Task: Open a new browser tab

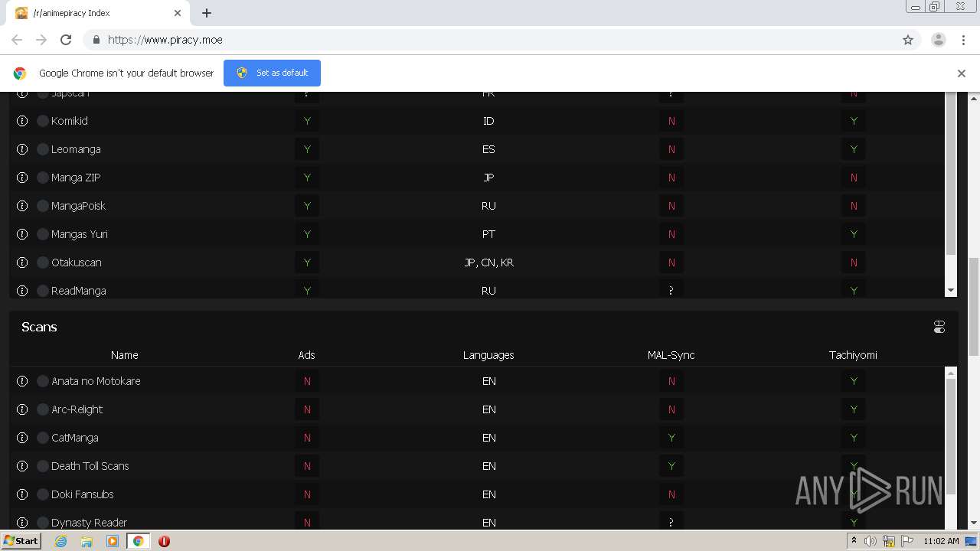Action: (207, 13)
